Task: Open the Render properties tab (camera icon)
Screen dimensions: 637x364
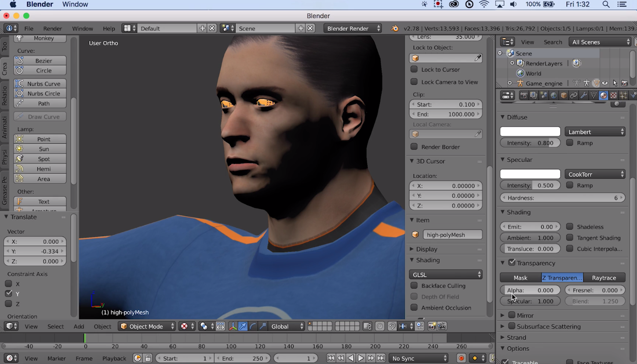Action: 524,95
